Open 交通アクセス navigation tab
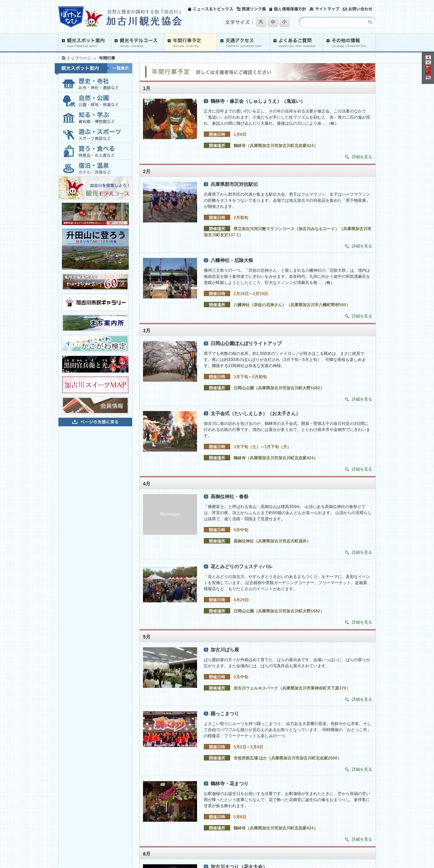This screenshot has width=434, height=868. (243, 42)
